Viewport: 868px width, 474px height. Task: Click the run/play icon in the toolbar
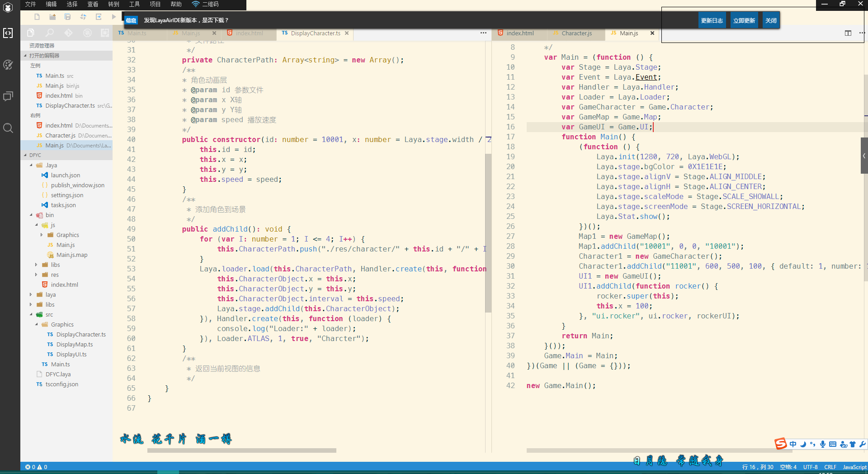click(114, 17)
